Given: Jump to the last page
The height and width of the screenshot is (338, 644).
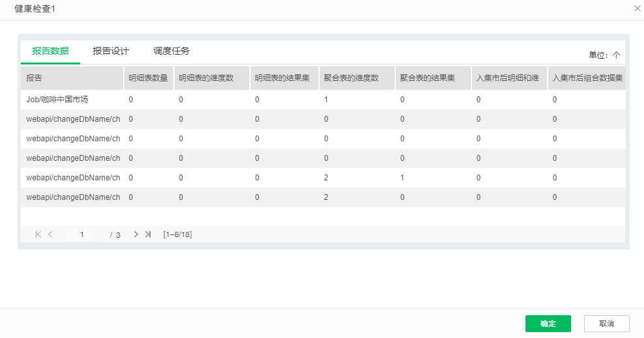Looking at the screenshot, I should tap(148, 234).
